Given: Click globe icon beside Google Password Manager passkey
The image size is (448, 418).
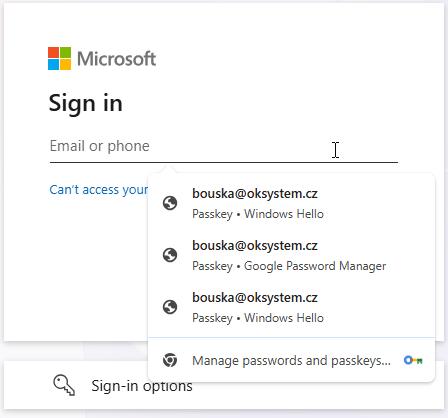Looking at the screenshot, I should (x=170, y=255).
